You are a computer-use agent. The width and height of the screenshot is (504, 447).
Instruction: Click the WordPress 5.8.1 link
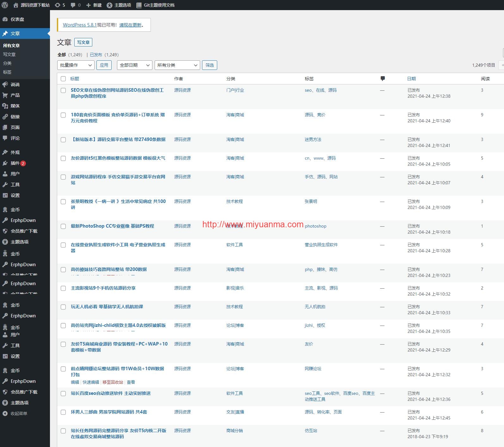click(x=80, y=25)
